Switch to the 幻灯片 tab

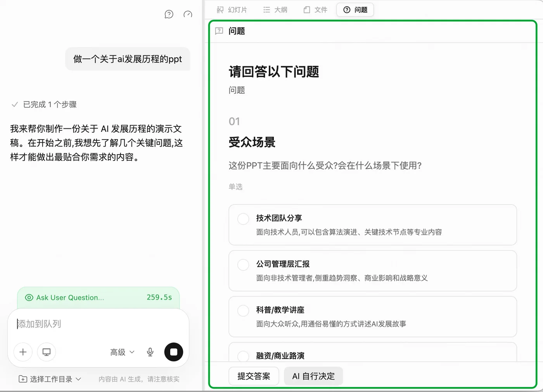232,10
